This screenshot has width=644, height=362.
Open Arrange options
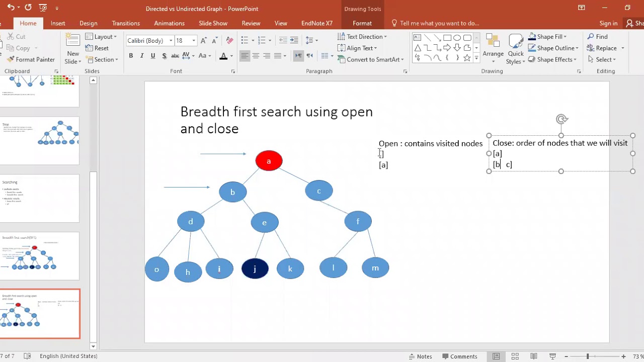tap(493, 49)
